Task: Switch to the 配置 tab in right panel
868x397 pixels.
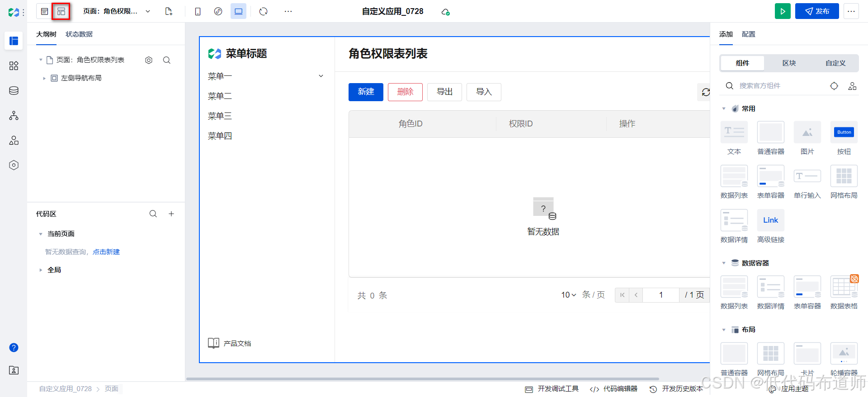Action: pyautogui.click(x=748, y=34)
